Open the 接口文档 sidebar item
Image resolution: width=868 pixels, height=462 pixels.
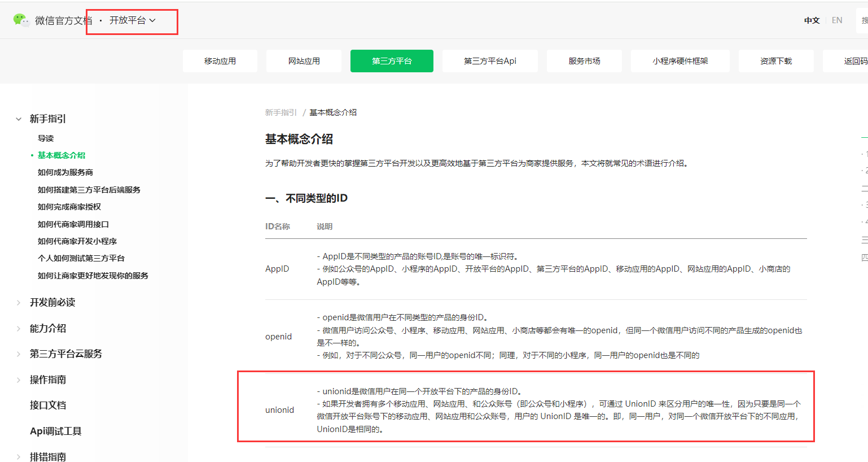pos(48,406)
